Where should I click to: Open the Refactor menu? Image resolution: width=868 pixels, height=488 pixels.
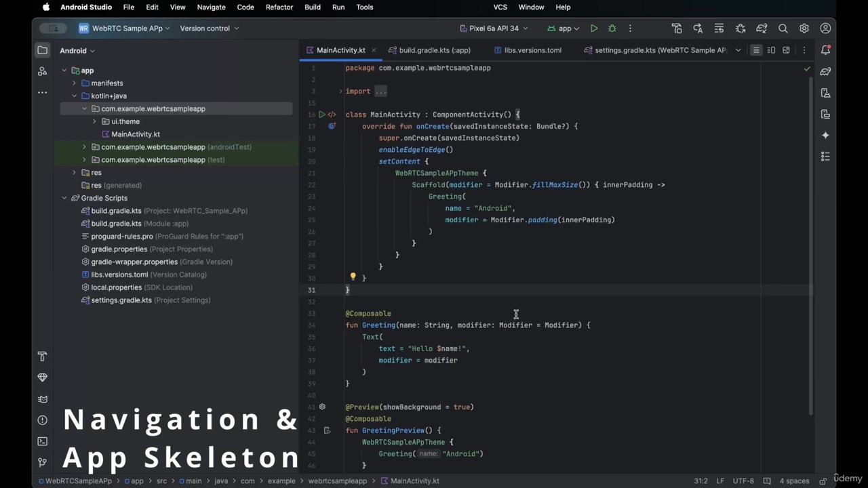(279, 7)
